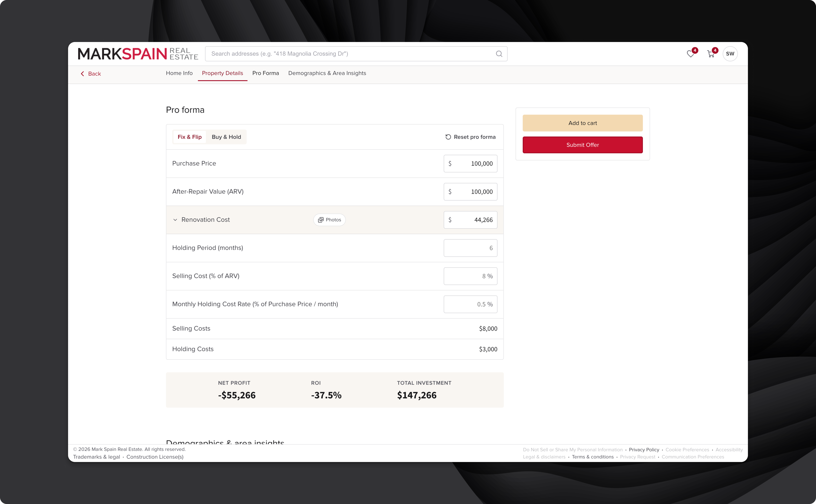Screen dimensions: 816x504
Task: Click the Selling Cost (% of ARV) label
Action: tap(206, 276)
